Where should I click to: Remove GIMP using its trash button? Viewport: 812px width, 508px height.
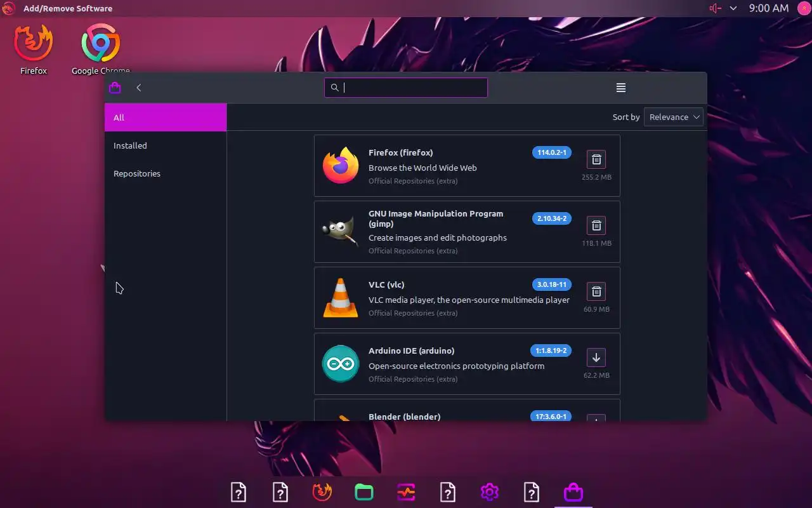[x=596, y=225]
